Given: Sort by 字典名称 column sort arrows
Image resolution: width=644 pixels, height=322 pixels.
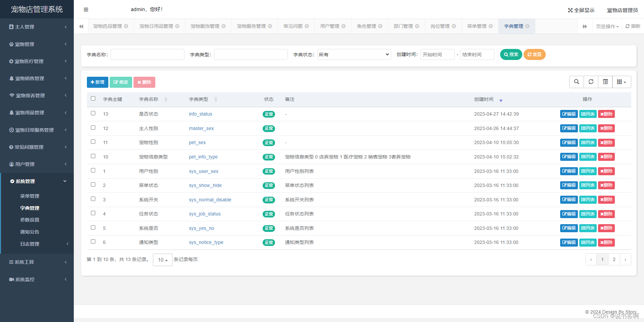Looking at the screenshot, I should [166, 100].
